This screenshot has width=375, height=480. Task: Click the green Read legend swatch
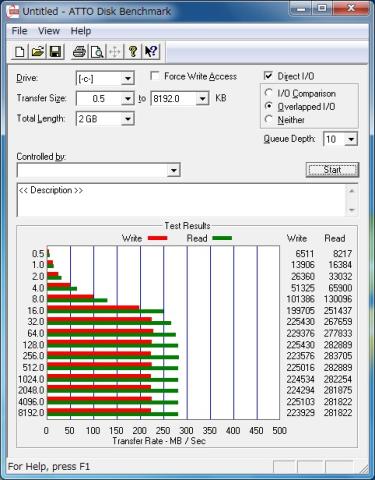222,238
